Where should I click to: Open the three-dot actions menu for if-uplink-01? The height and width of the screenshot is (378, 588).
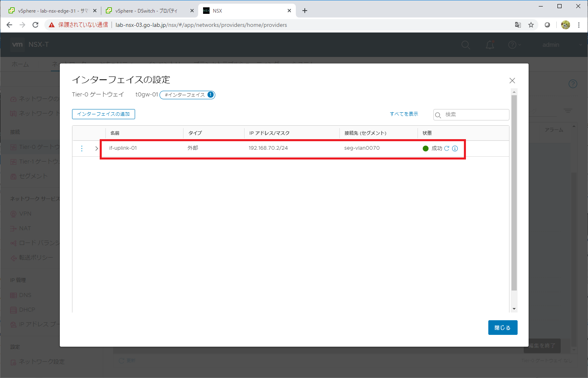[x=82, y=149]
